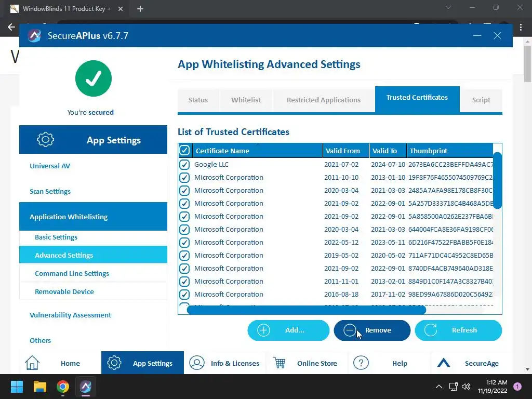Open notification center badge in taskbar

tap(517, 387)
